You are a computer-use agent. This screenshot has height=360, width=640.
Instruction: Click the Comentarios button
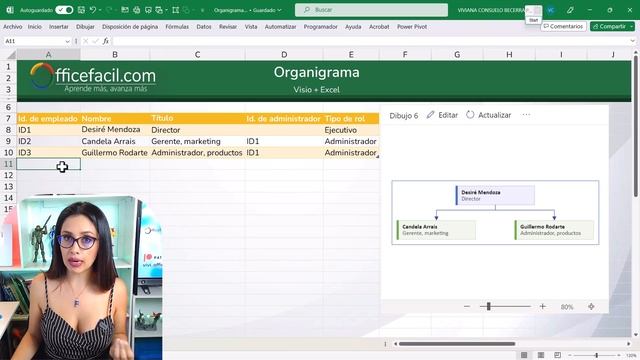pyautogui.click(x=564, y=26)
